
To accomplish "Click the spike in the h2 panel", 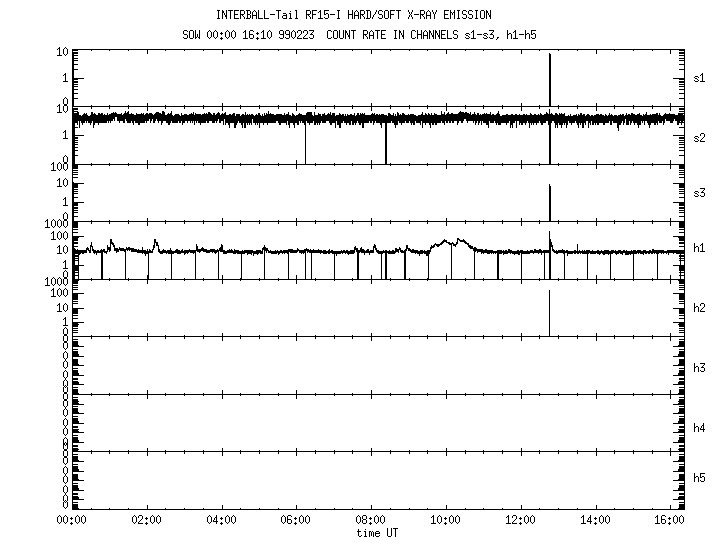I will tap(549, 312).
